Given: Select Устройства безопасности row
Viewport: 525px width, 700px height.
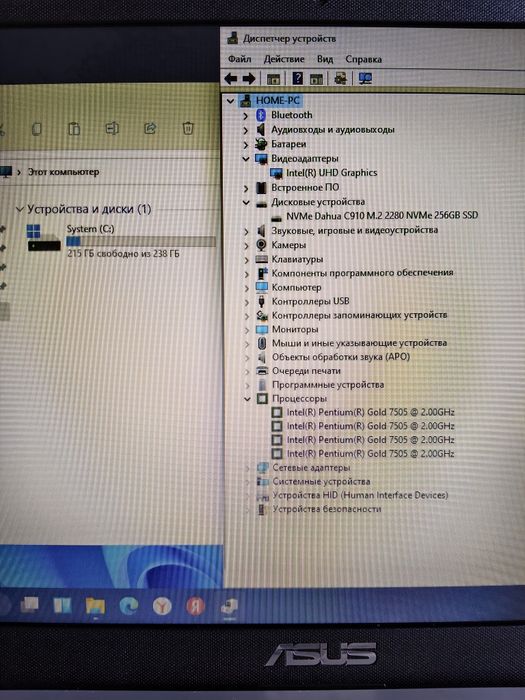Looking at the screenshot, I should (327, 509).
